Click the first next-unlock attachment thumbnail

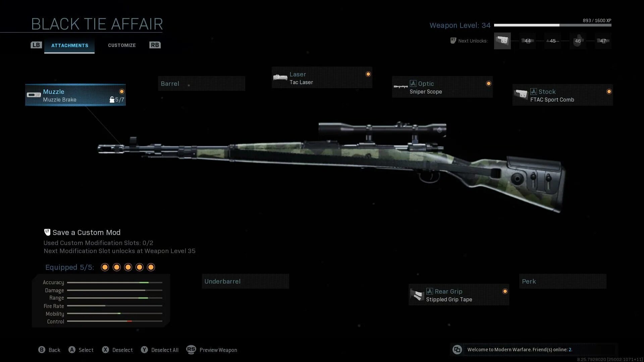click(502, 41)
